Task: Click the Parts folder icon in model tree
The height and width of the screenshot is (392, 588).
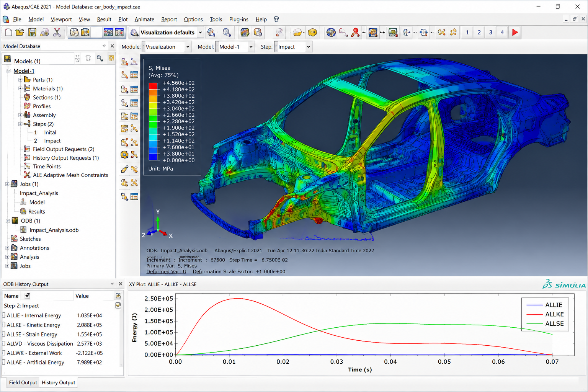Action: [x=27, y=79]
